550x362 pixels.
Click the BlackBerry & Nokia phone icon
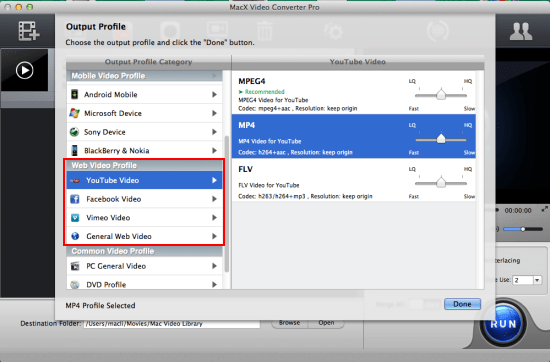coord(74,150)
